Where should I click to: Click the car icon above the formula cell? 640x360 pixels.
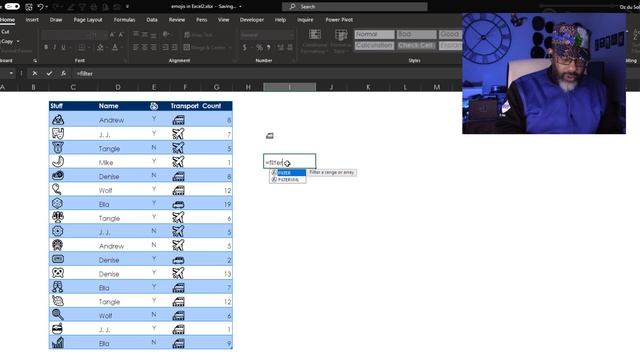point(269,136)
